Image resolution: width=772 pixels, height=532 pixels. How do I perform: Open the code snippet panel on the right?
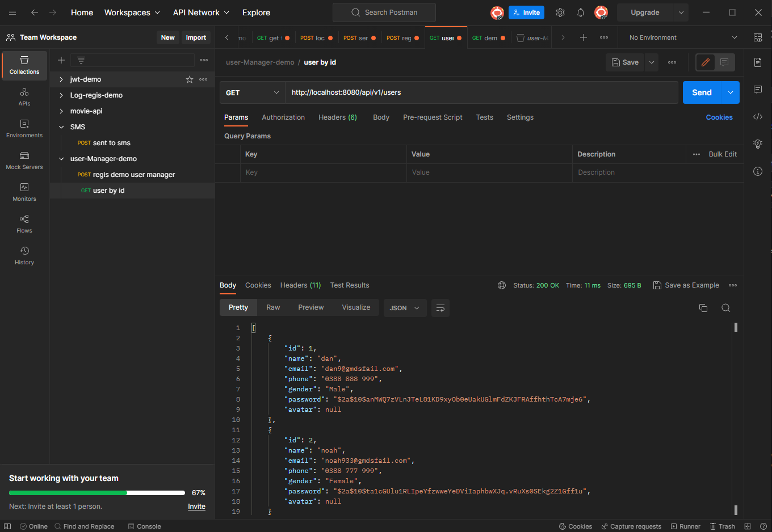coord(758,117)
